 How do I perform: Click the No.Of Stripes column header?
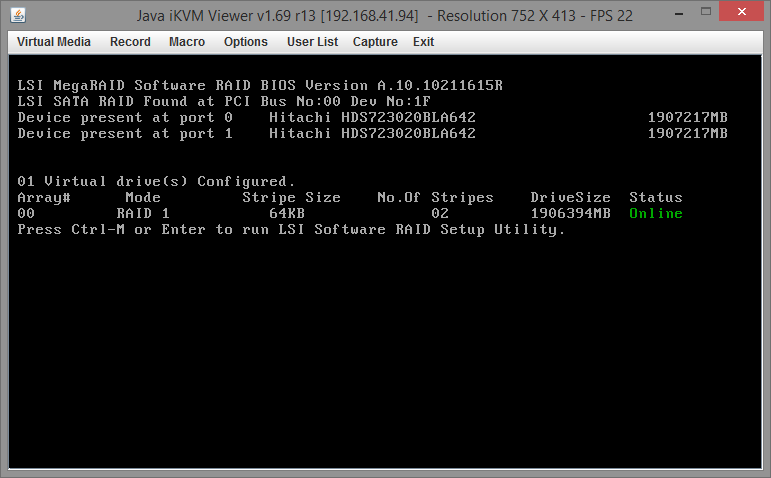(435, 198)
